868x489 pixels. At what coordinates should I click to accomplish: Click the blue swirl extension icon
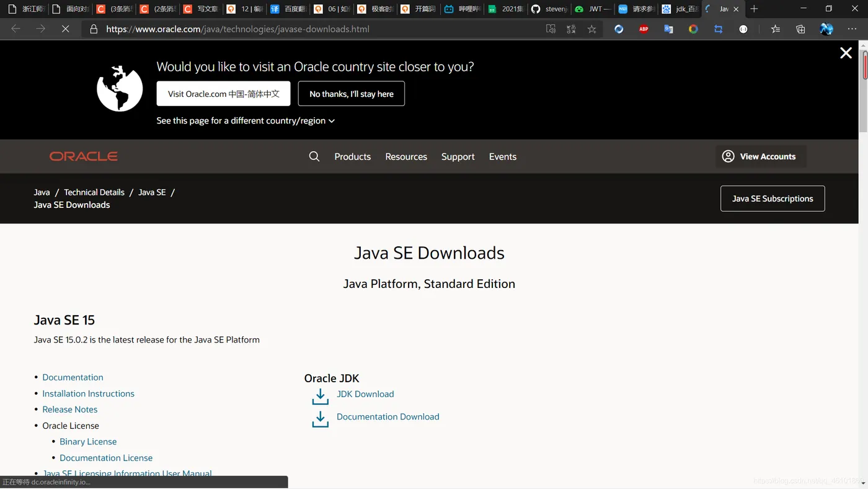click(619, 29)
